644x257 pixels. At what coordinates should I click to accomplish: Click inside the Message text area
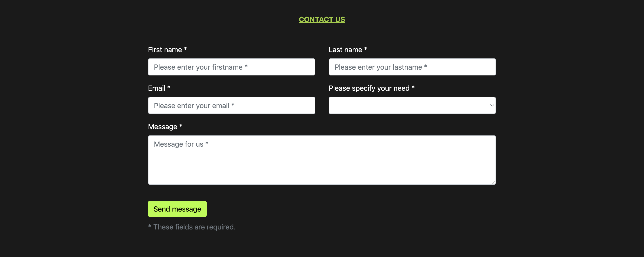322,160
